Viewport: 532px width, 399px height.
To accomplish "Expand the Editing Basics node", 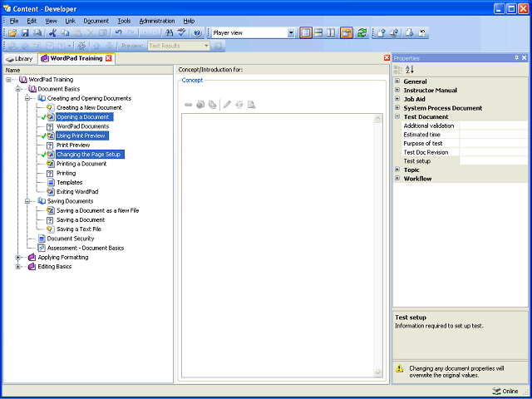I will pyautogui.click(x=18, y=267).
